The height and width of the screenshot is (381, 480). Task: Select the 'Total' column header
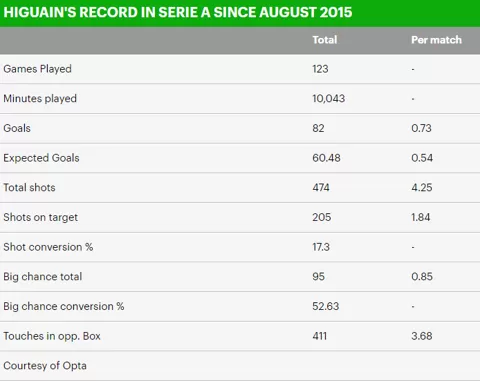325,40
